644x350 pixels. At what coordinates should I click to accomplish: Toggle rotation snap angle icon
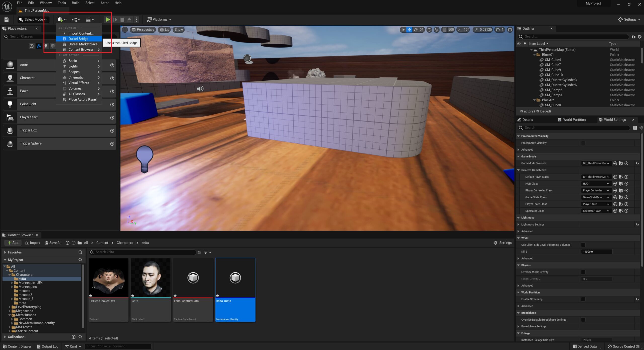coord(460,30)
